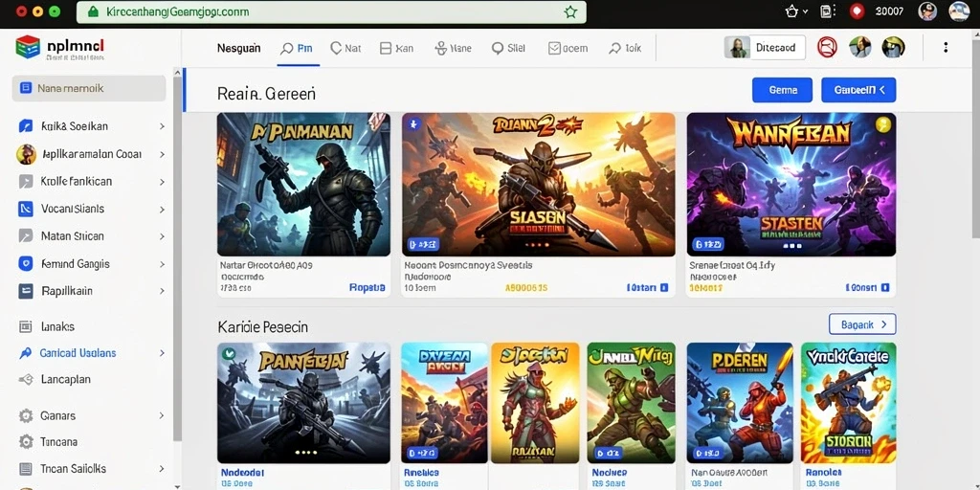Click the browser document extension icon
Viewport: 980px width, 490px height.
827,11
